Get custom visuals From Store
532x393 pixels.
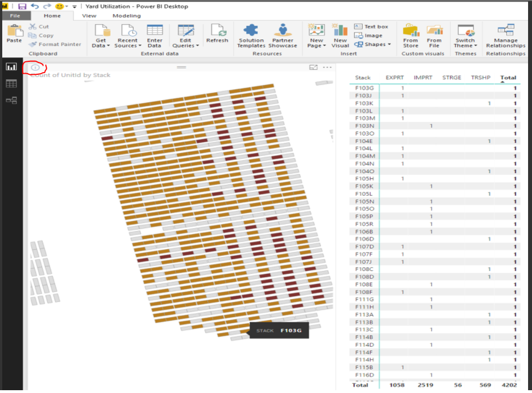click(x=411, y=35)
